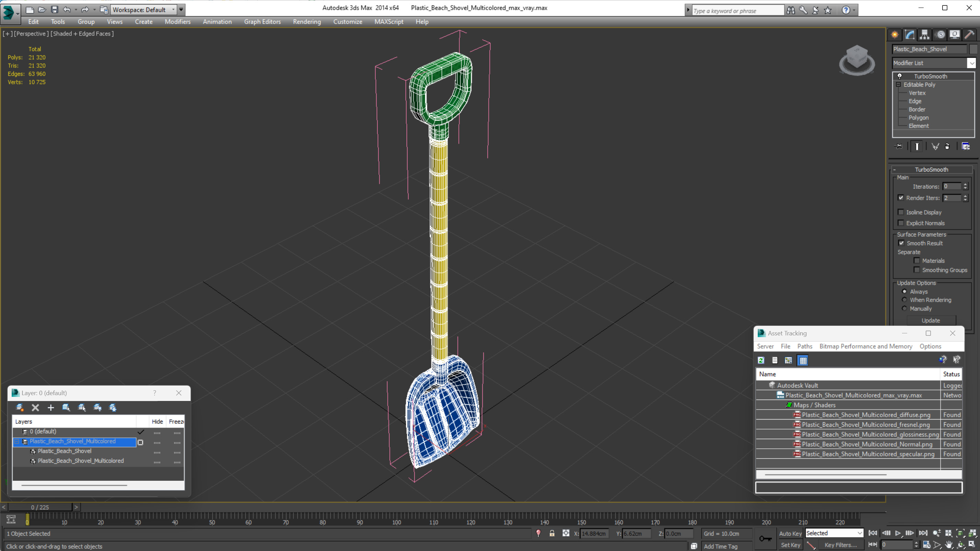Click the Refresh icon in Asset Tracking

(x=761, y=360)
